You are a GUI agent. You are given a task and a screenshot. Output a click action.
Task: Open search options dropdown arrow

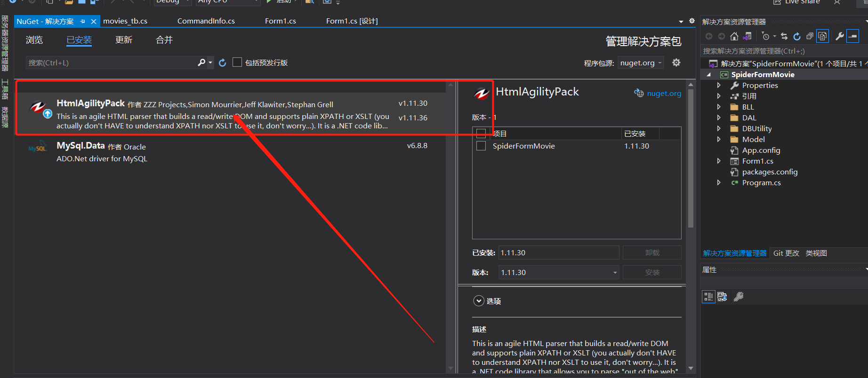click(x=210, y=63)
